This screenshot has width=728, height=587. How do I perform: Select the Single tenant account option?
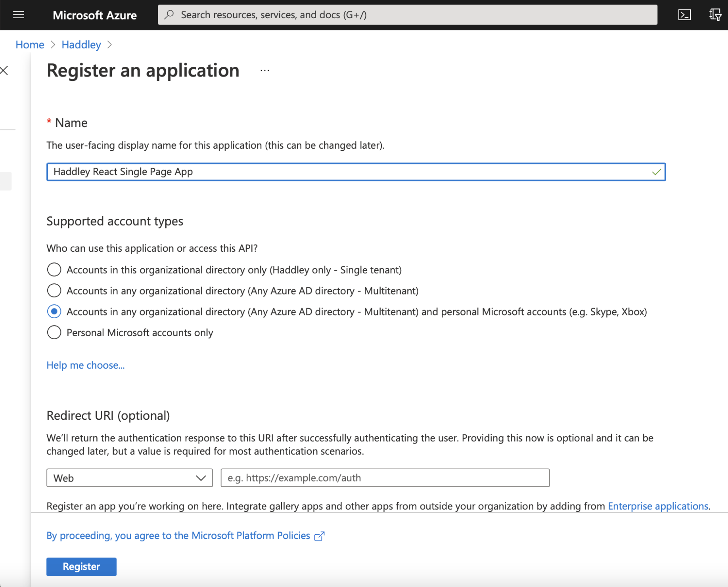pos(54,270)
